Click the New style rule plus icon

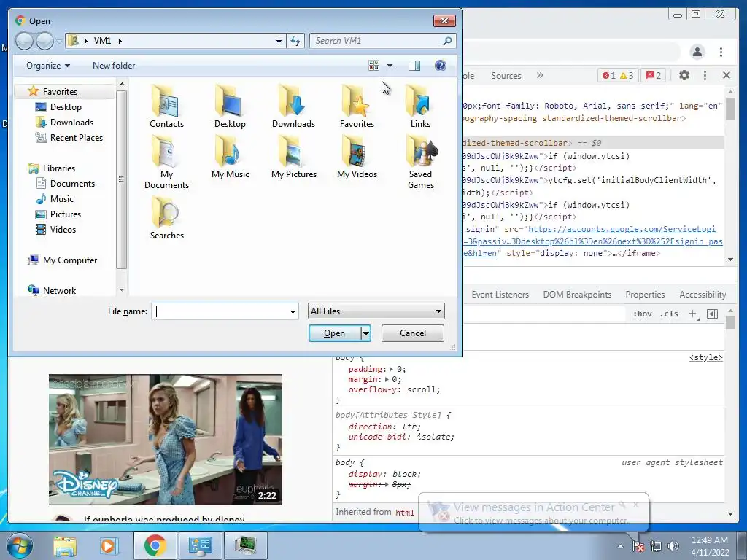[x=693, y=314]
